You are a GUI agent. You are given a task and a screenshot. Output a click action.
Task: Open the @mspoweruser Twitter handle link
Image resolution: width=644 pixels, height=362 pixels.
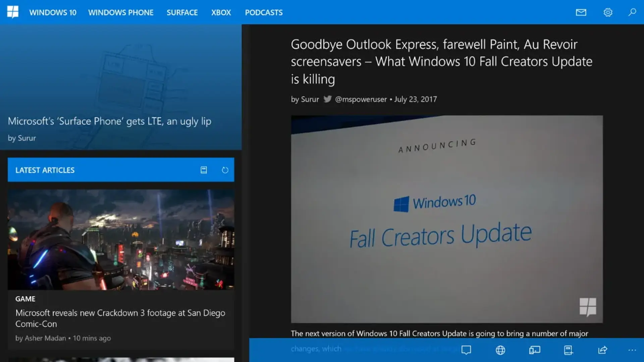click(x=361, y=99)
